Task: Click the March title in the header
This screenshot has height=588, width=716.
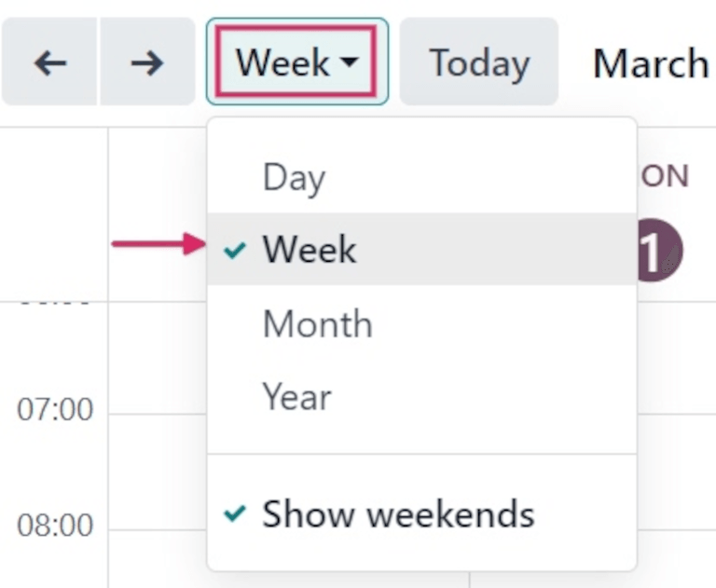Action: click(651, 62)
